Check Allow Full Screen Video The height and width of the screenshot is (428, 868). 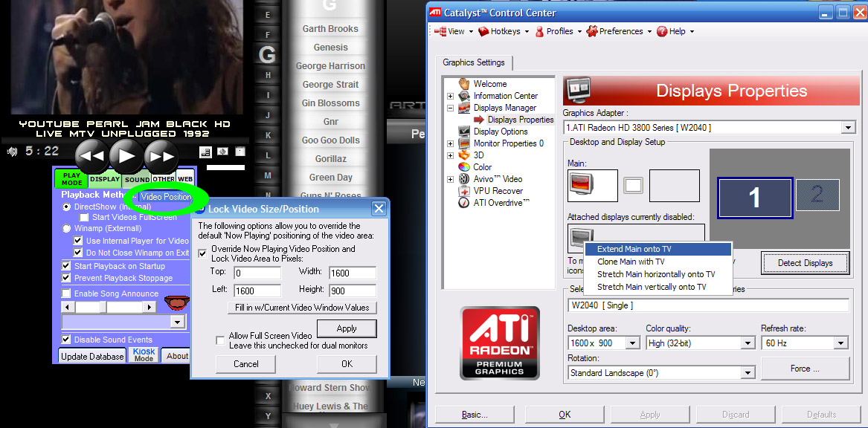point(219,340)
